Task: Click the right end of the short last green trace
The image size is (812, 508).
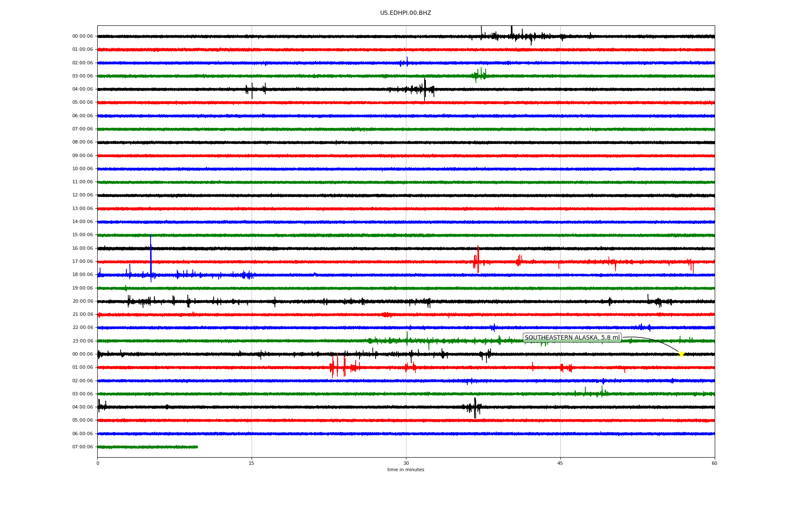Action: point(197,447)
